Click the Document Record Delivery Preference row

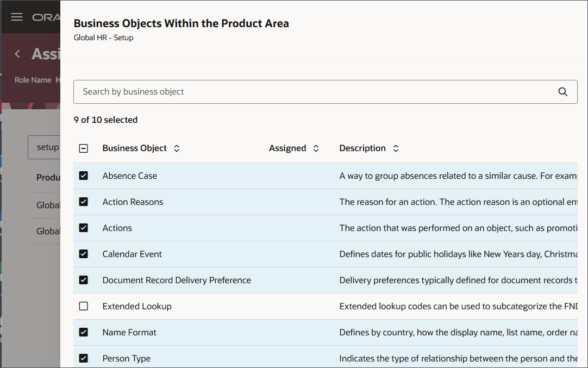[x=177, y=280]
